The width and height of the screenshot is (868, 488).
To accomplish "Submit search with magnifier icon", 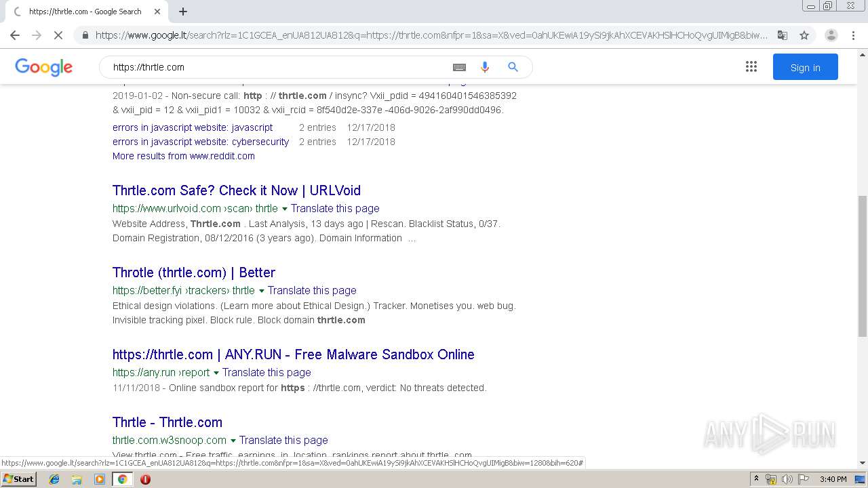I will (513, 67).
